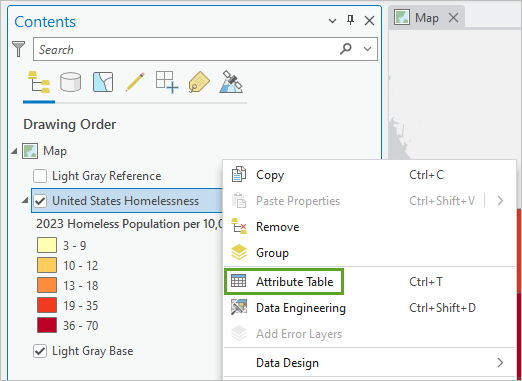Image resolution: width=522 pixels, height=381 pixels.
Task: Click the '36 - 70' class label
Action: click(x=81, y=326)
